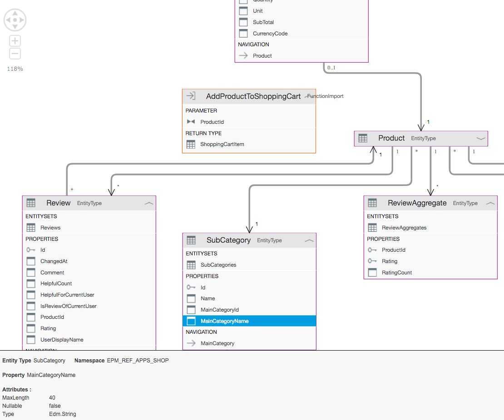Click the key icon beside ReviewAggregate Rating

tap(372, 261)
